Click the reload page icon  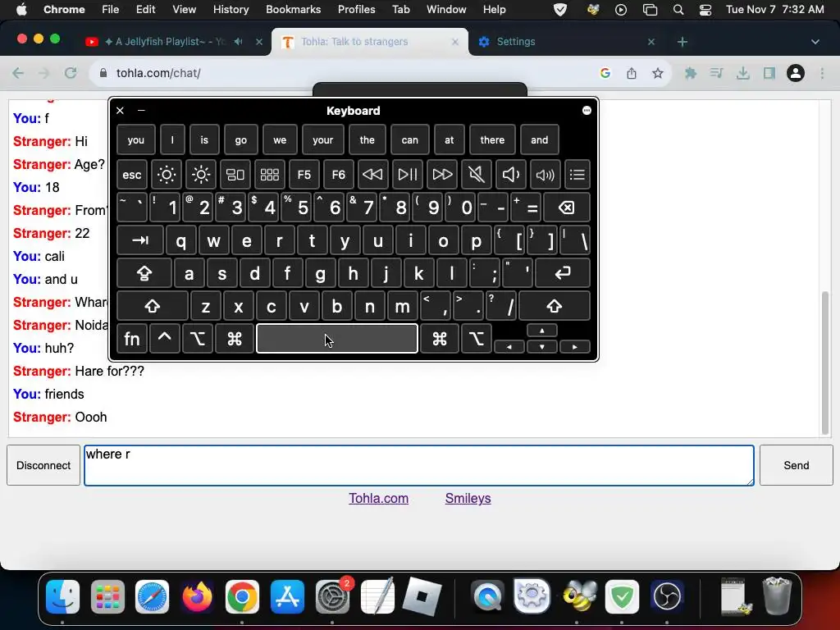(71, 73)
